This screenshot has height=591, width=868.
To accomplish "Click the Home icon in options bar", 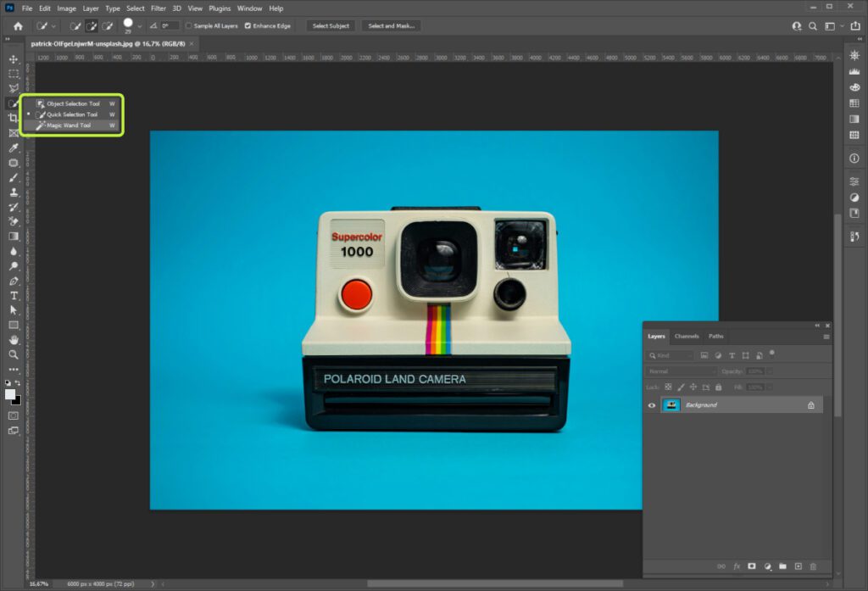I will click(18, 26).
